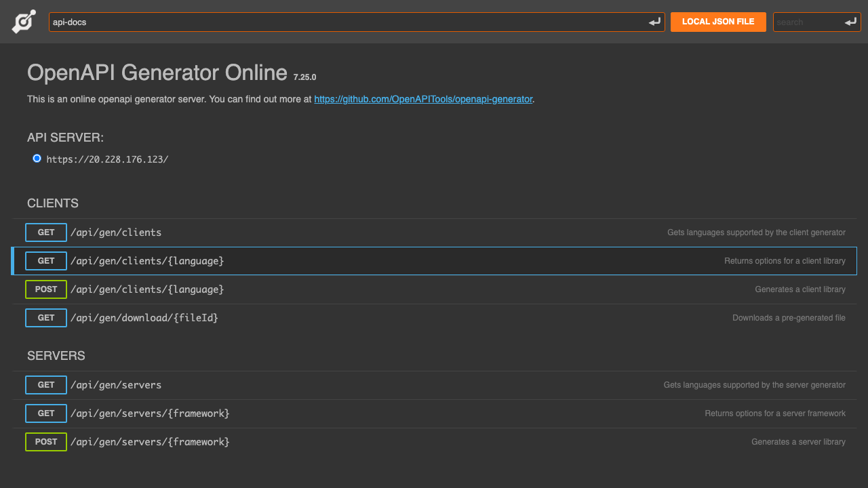Click the RapiDoc logo icon

point(23,22)
